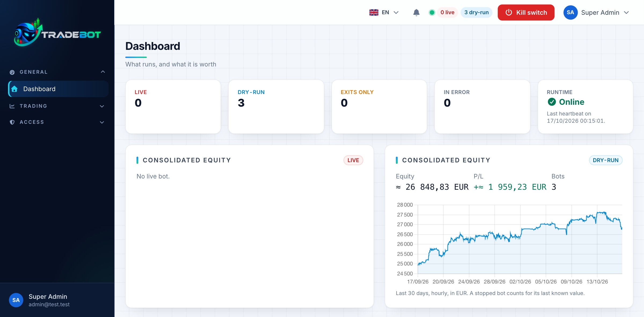
Task: Click the SA avatar in the sidebar footer
Action: pos(16,300)
